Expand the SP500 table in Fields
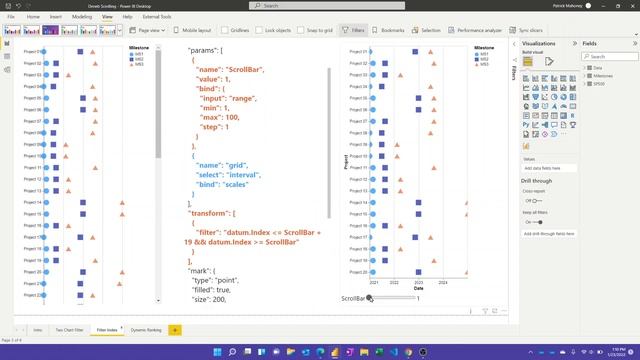The height and width of the screenshot is (360, 640). tap(584, 84)
